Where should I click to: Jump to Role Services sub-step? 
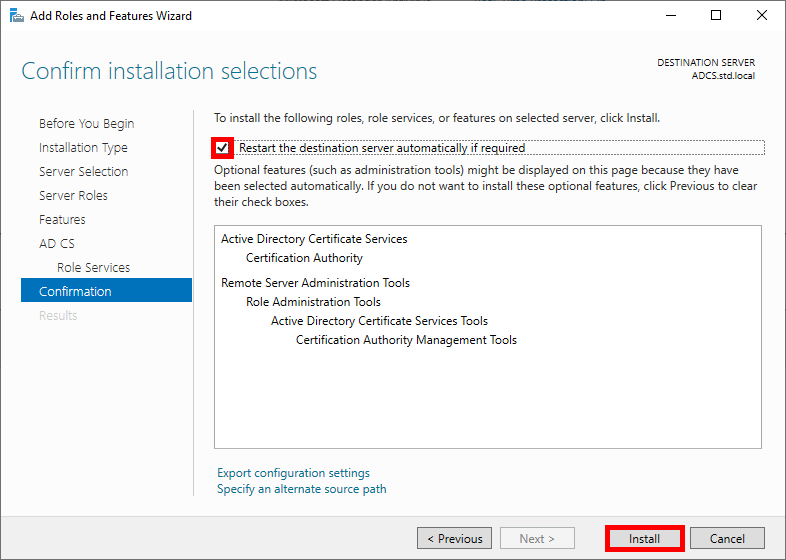click(93, 268)
